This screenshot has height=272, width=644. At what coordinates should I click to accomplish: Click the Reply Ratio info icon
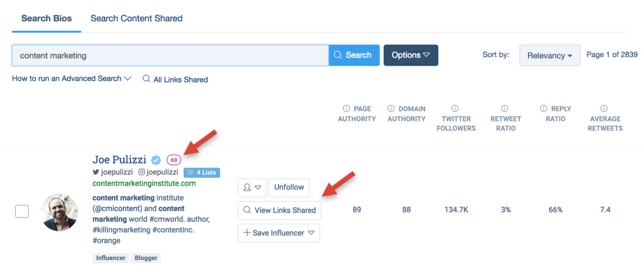(x=544, y=108)
